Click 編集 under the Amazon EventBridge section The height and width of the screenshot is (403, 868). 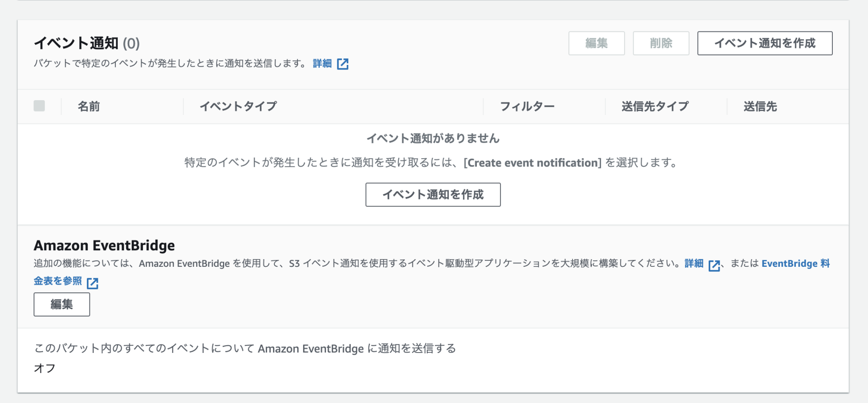tap(61, 304)
